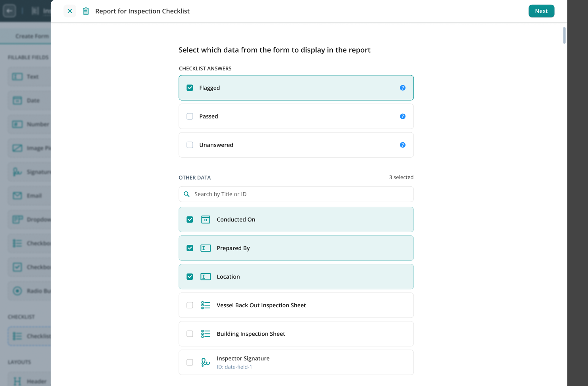Screen dimensions: 588x386
Task: Click the help icon next to Flagged
Action: click(x=402, y=88)
